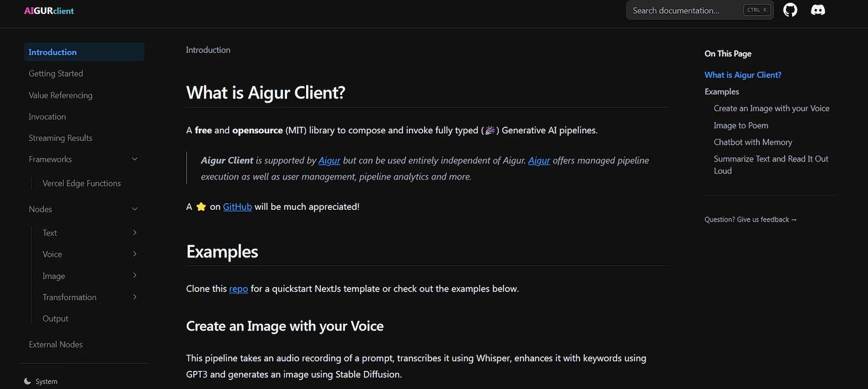
Task: Open Vercel Edge Functions page
Action: pyautogui.click(x=82, y=183)
